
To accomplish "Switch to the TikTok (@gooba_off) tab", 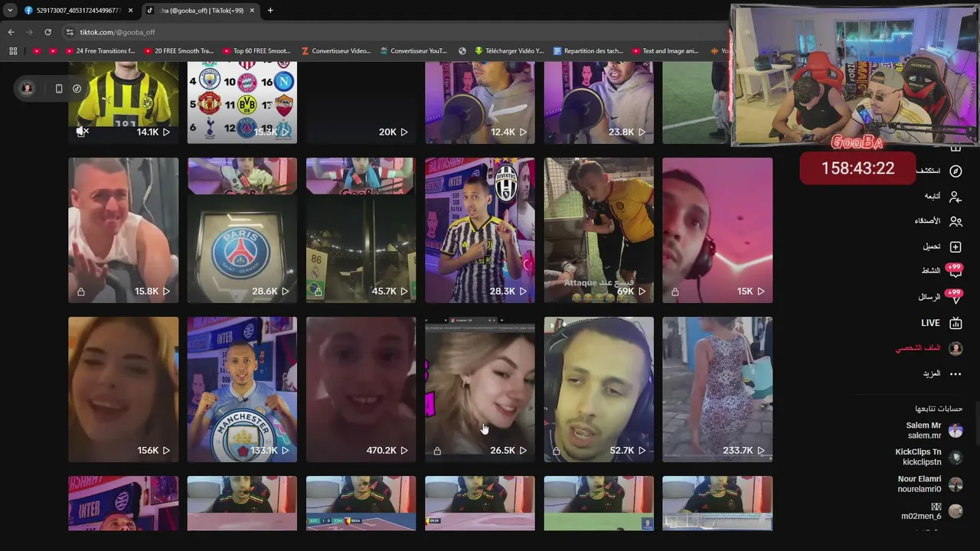I will [x=201, y=11].
